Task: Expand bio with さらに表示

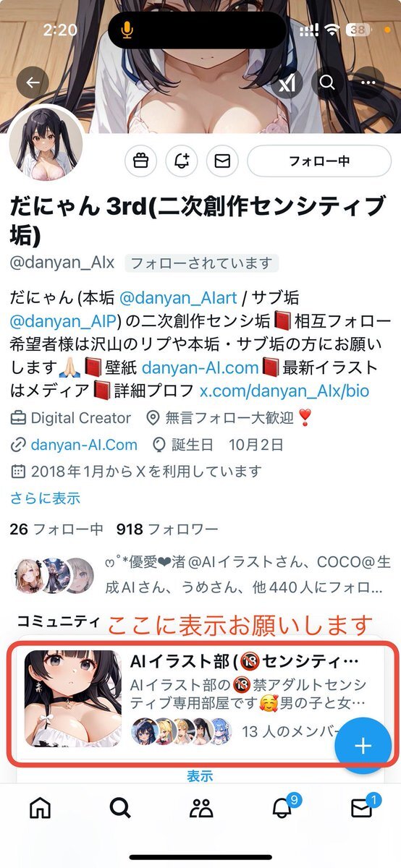Action: [45, 498]
